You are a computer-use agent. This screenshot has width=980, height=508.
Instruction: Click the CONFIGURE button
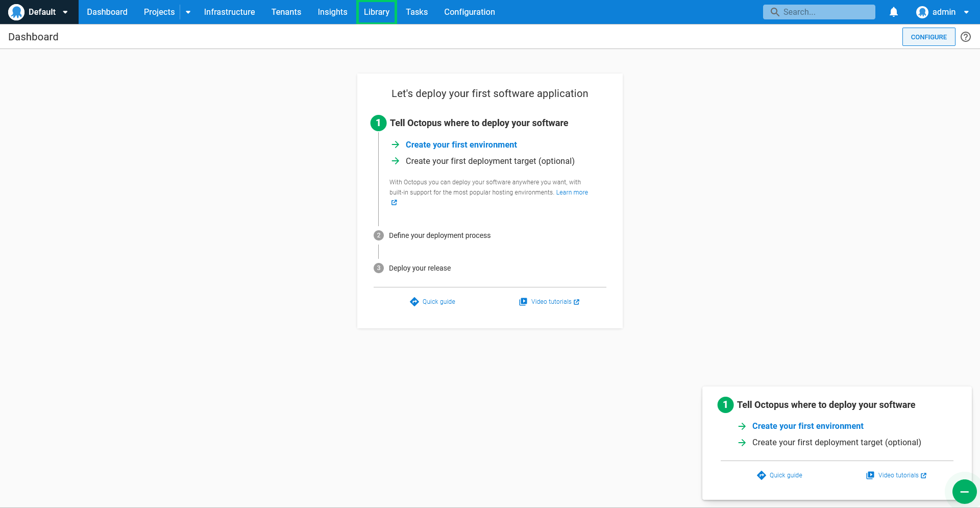[929, 37]
